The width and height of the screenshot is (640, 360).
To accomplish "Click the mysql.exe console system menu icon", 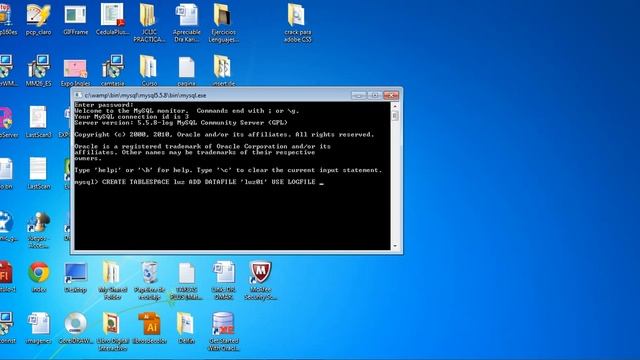I will (x=78, y=95).
